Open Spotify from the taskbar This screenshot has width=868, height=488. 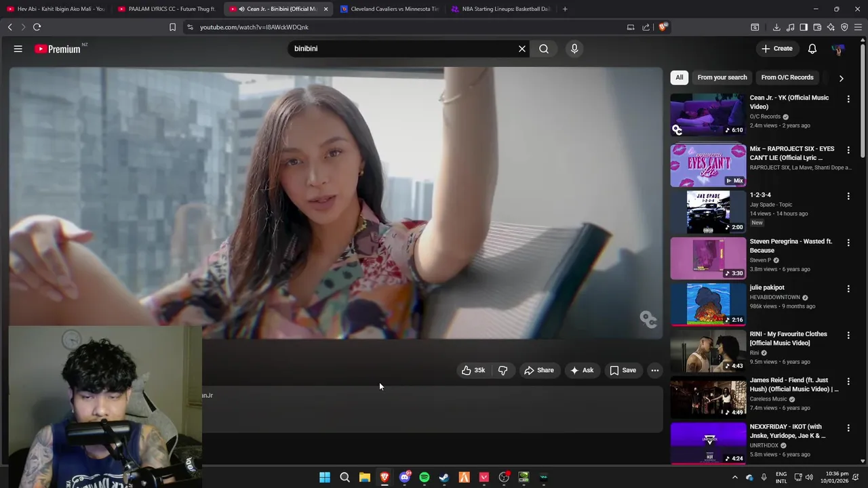(x=425, y=477)
